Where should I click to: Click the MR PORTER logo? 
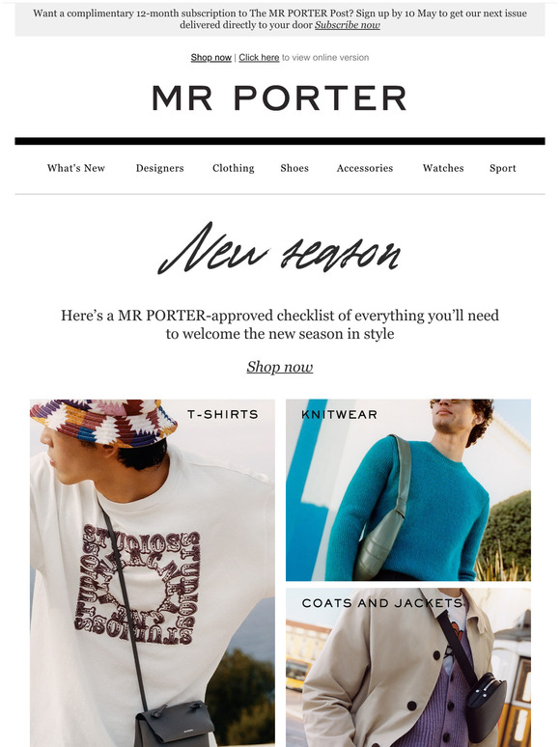coord(280,98)
